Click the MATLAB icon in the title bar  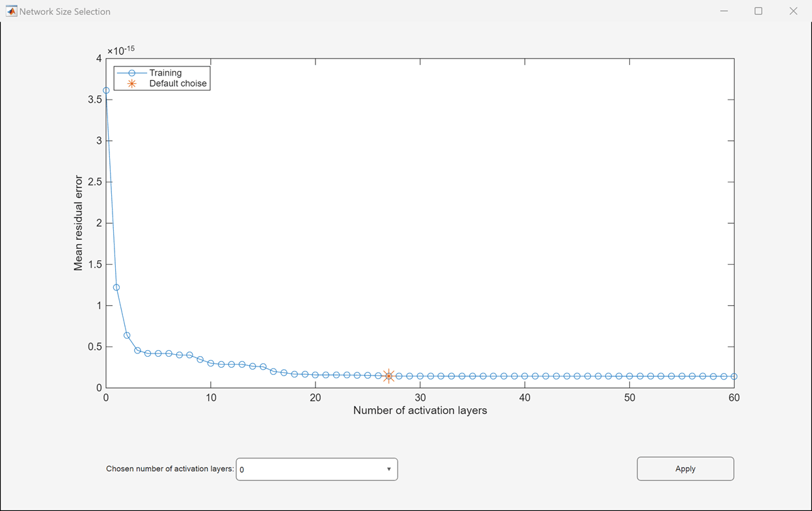[11, 11]
